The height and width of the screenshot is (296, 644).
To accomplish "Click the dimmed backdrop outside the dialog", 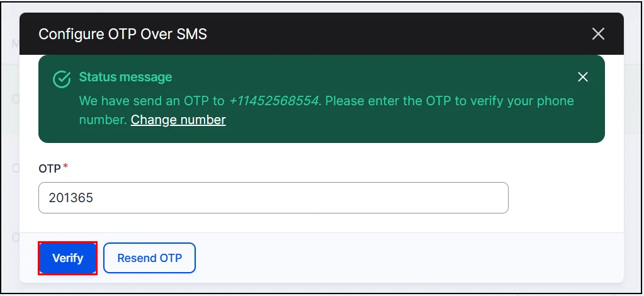I will [x=633, y=157].
